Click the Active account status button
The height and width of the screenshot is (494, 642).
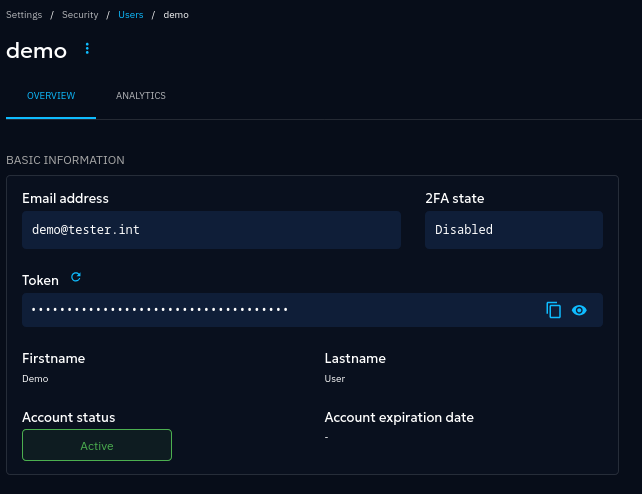click(97, 445)
